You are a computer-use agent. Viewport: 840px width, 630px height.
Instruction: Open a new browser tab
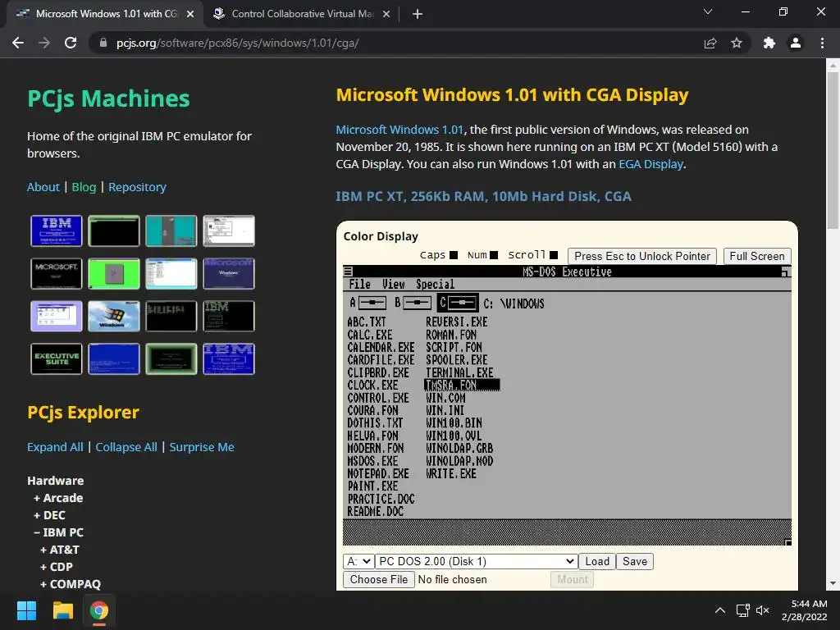tap(418, 14)
